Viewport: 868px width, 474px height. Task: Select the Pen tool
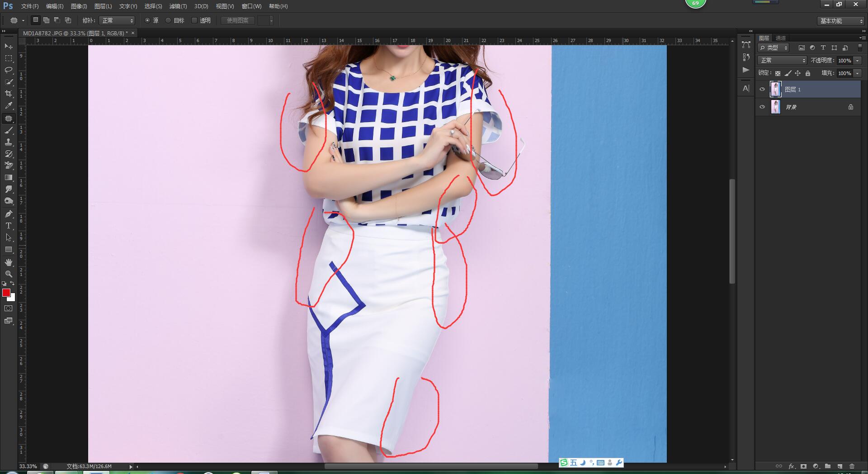9,214
